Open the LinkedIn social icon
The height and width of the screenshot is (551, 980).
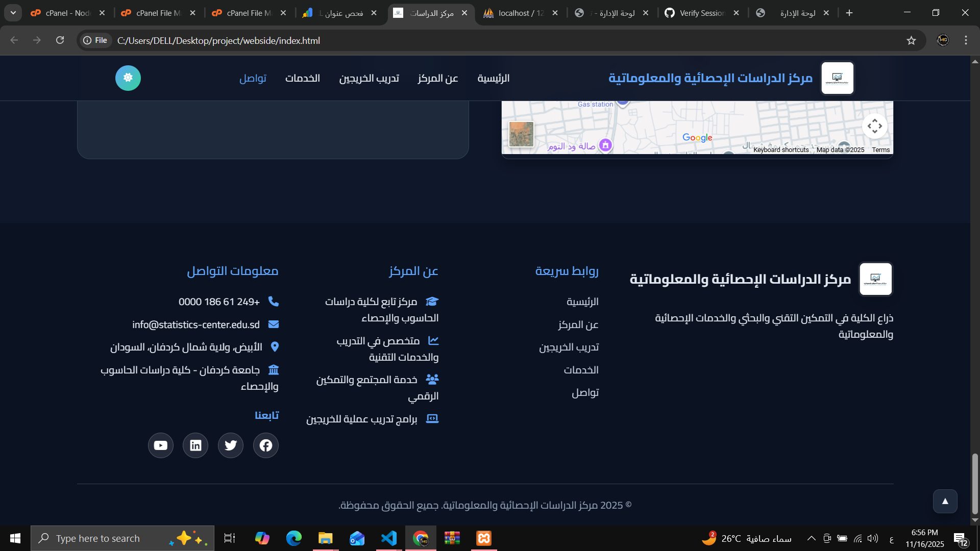click(x=195, y=445)
